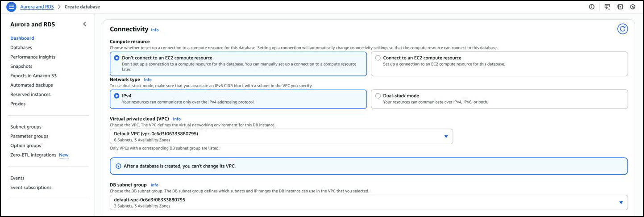Image resolution: width=644 pixels, height=217 pixels.
Task: Click Info link beside DB subnet group
Action: pyautogui.click(x=154, y=185)
